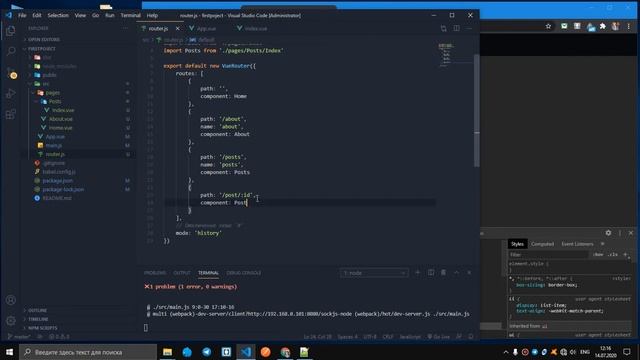Viewport: 640px width, 360px height.
Task: Maximize the terminal panel with chevron up
Action: (456, 273)
